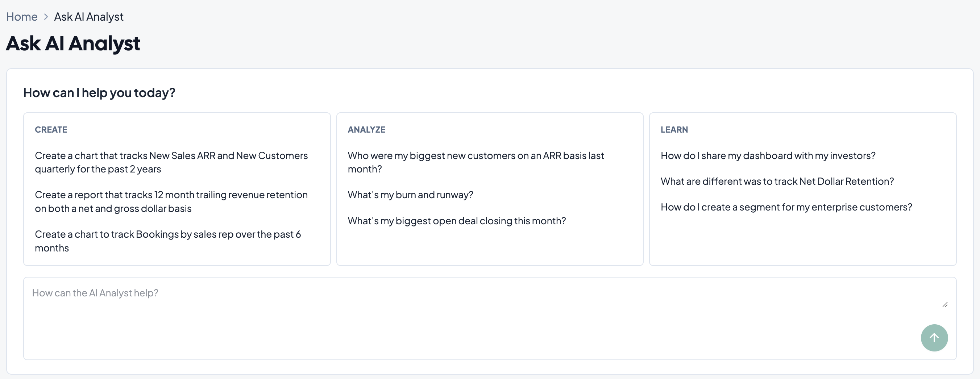Pick the Bookings by sales rep chart prompt
This screenshot has width=980, height=379.
tap(168, 241)
